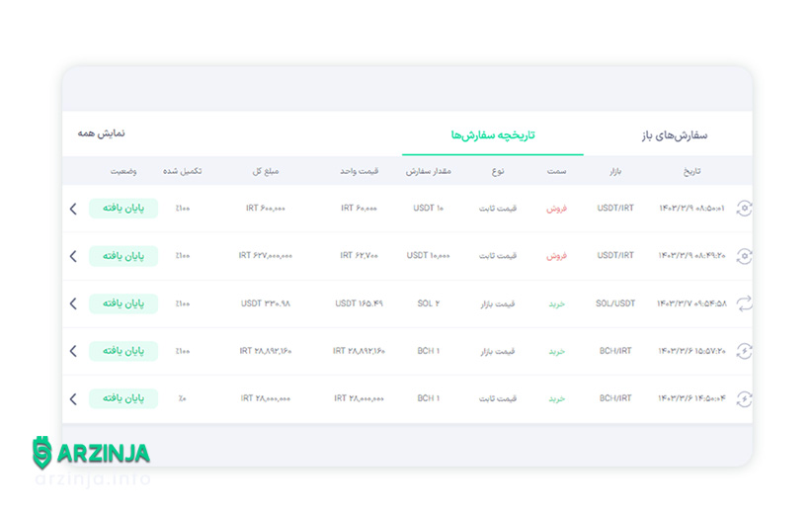Screen dimensions: 812x516
Task: Click the IRT 62,700 unit price
Action: [x=359, y=256]
